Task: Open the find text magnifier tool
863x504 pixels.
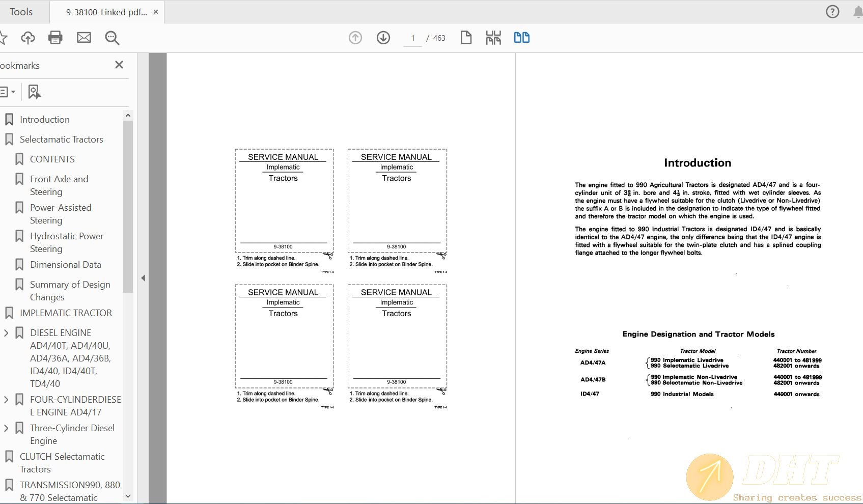Action: coord(112,38)
